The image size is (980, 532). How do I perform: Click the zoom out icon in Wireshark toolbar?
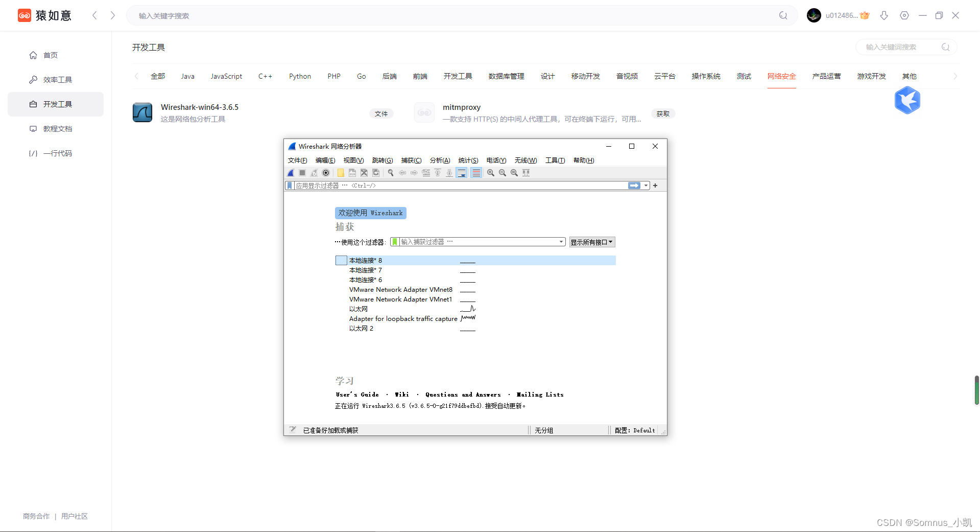(503, 173)
